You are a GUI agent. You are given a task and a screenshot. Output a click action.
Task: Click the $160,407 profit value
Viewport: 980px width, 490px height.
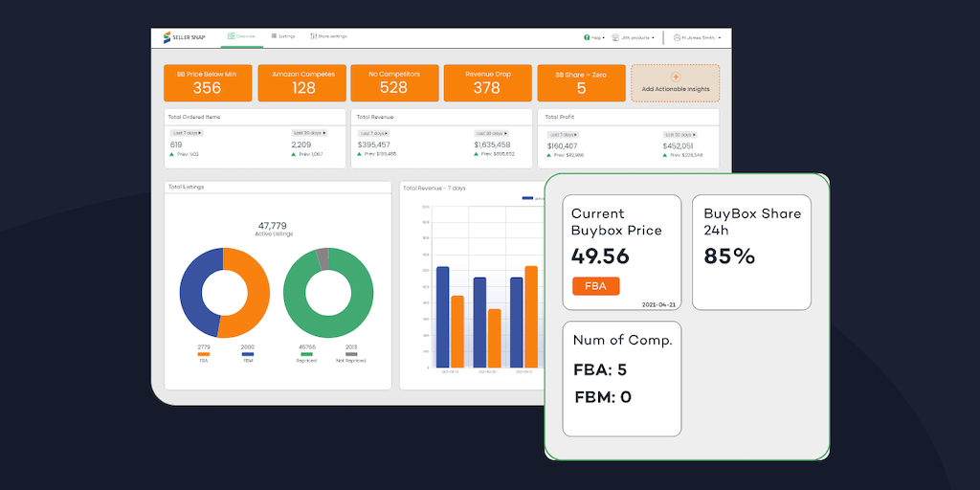pyautogui.click(x=561, y=145)
